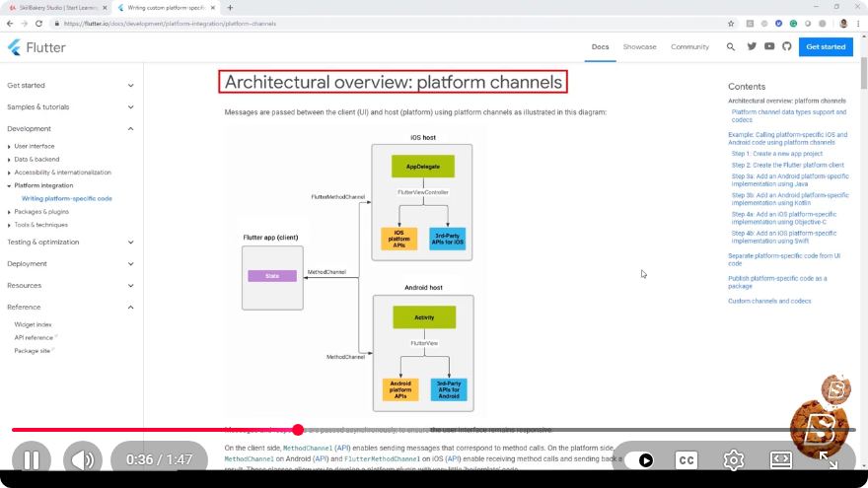Bookmark the page with the star icon
The width and height of the screenshot is (868, 488).
[x=731, y=24]
